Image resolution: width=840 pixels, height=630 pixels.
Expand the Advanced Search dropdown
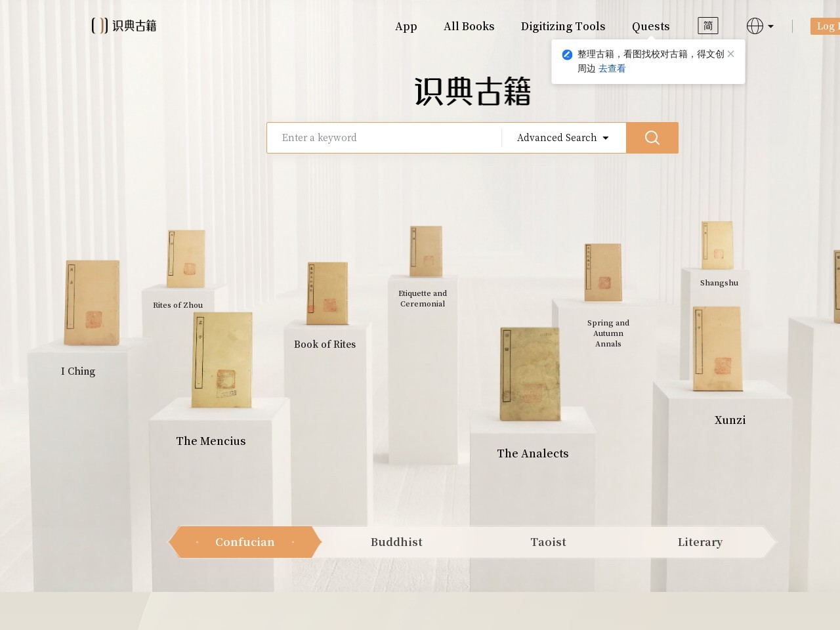[562, 138]
